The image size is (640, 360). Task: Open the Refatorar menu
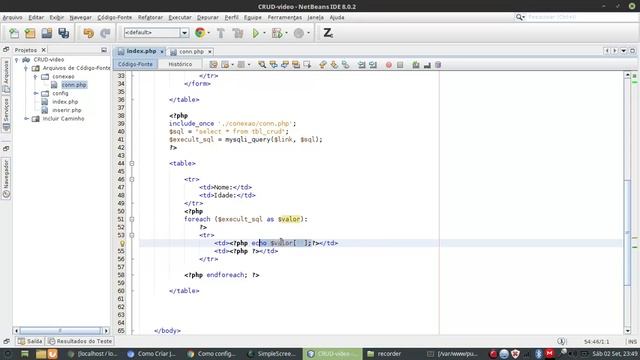(x=150, y=18)
